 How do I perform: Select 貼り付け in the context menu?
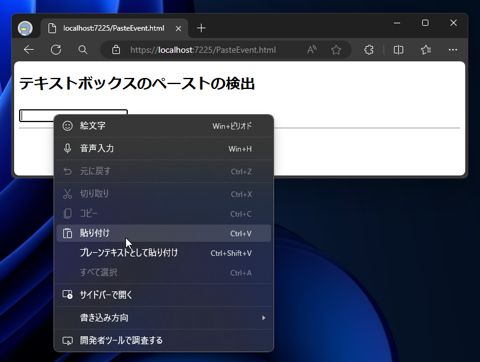[164, 233]
